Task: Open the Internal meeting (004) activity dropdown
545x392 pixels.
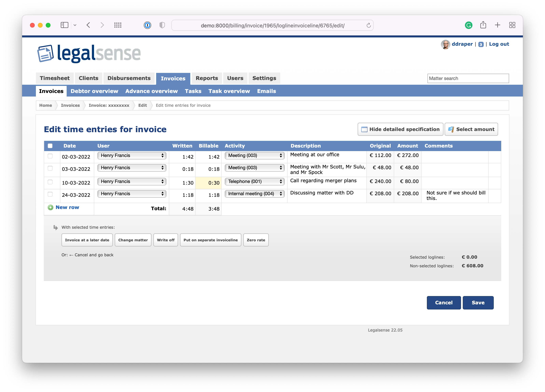Action: click(255, 194)
